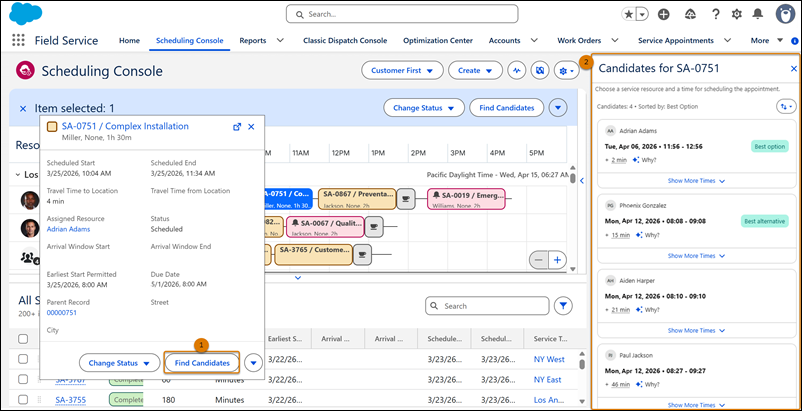Open the Classic Dispatch Console tab
The width and height of the screenshot is (802, 411).
click(345, 40)
